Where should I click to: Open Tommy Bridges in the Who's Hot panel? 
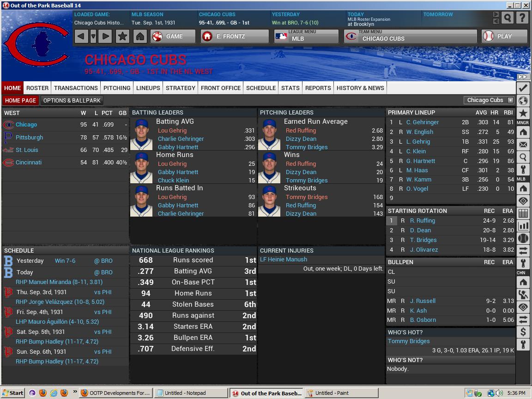click(x=408, y=341)
